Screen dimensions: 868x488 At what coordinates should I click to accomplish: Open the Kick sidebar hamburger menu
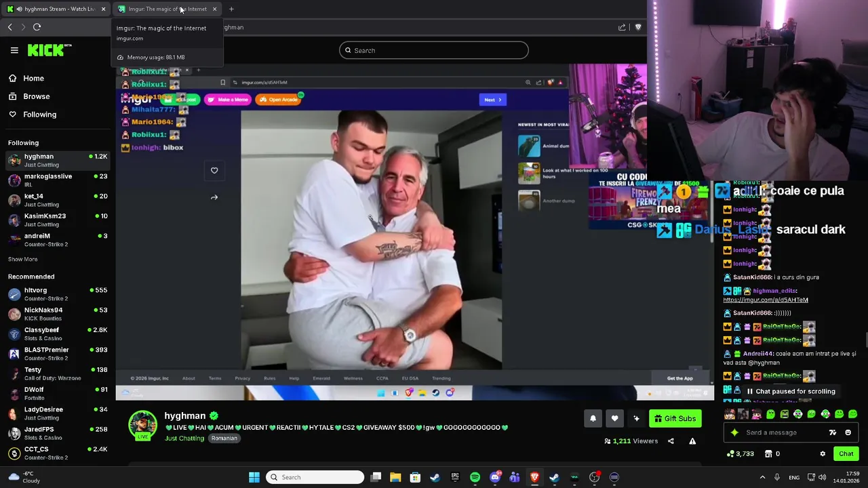(x=14, y=50)
